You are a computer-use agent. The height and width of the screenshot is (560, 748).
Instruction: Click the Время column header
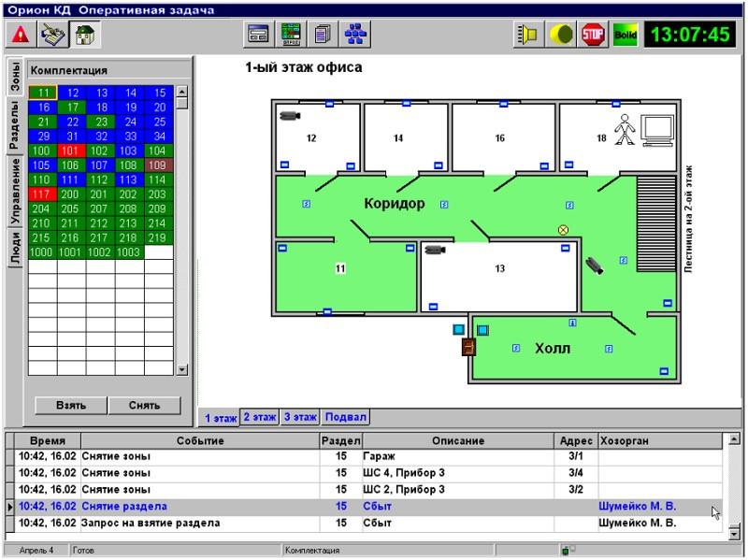pos(48,440)
